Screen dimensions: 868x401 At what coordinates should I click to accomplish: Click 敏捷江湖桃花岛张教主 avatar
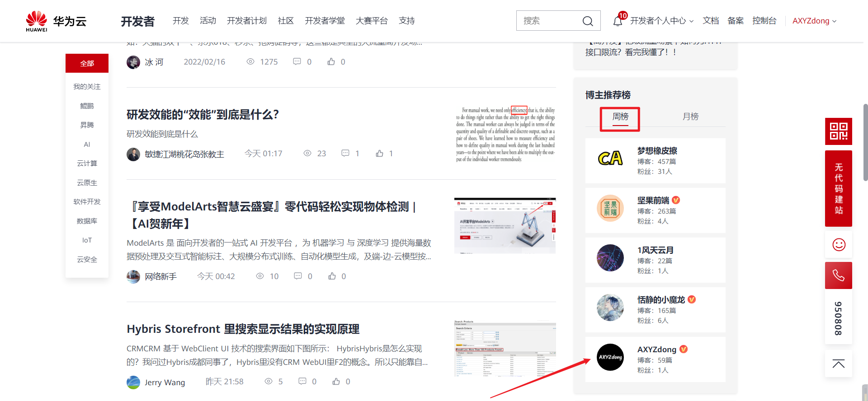[x=133, y=154]
